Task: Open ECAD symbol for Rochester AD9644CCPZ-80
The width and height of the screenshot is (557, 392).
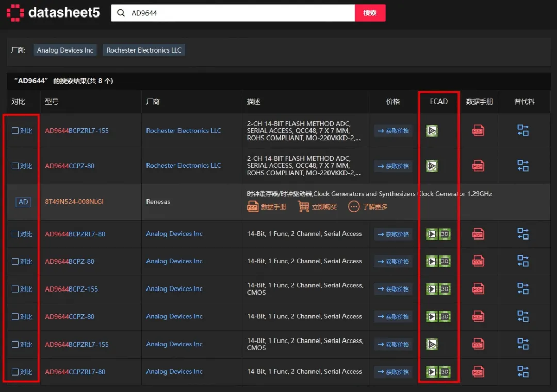Action: coord(432,166)
